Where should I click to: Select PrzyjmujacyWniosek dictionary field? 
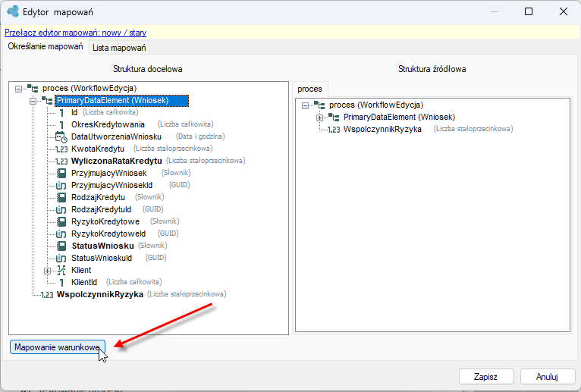tap(109, 173)
